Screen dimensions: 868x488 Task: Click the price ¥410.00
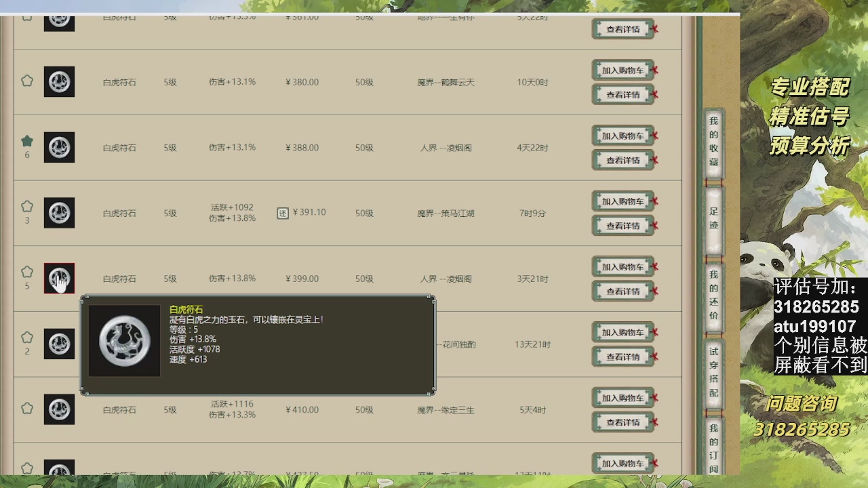pyautogui.click(x=302, y=409)
